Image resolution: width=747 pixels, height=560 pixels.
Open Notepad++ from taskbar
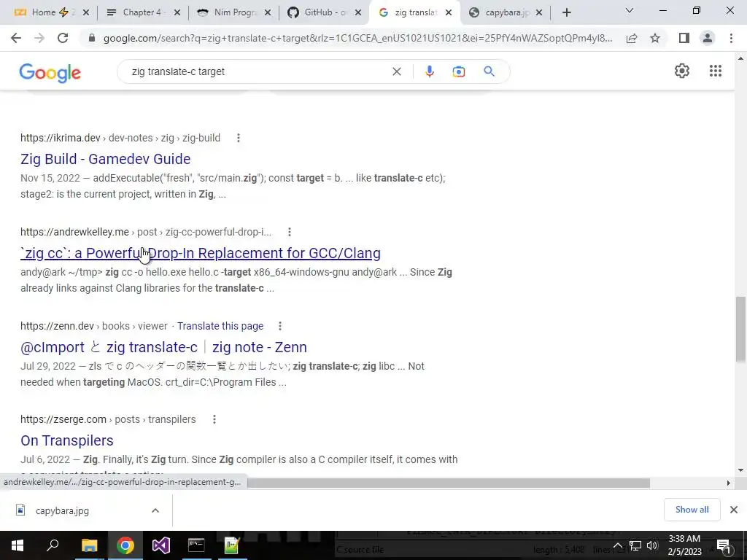point(231,545)
